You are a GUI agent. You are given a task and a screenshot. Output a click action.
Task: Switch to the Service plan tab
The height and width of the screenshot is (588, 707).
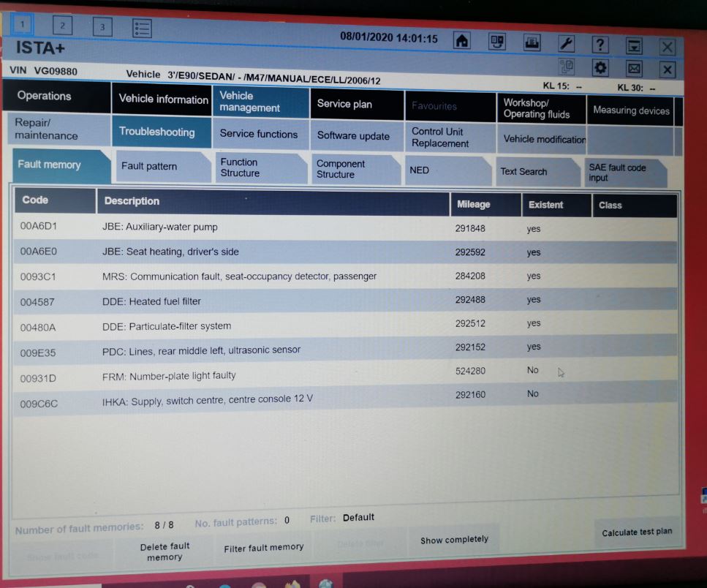(344, 104)
